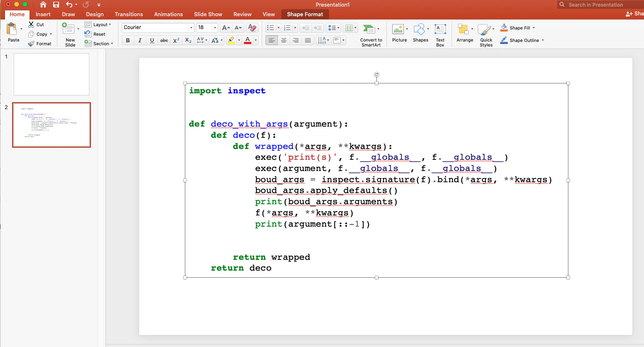Apply subscript formatting
Screen dimensions: 644x347
[188, 40]
